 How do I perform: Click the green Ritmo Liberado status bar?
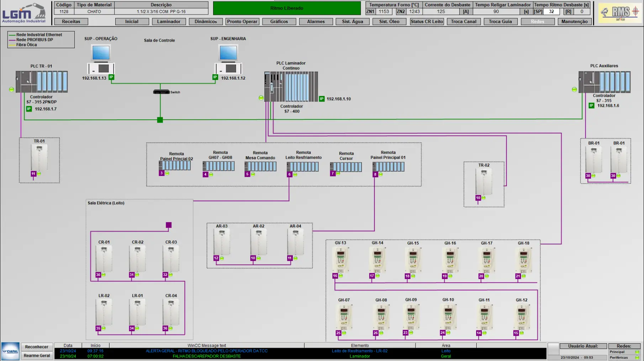pyautogui.click(x=287, y=8)
